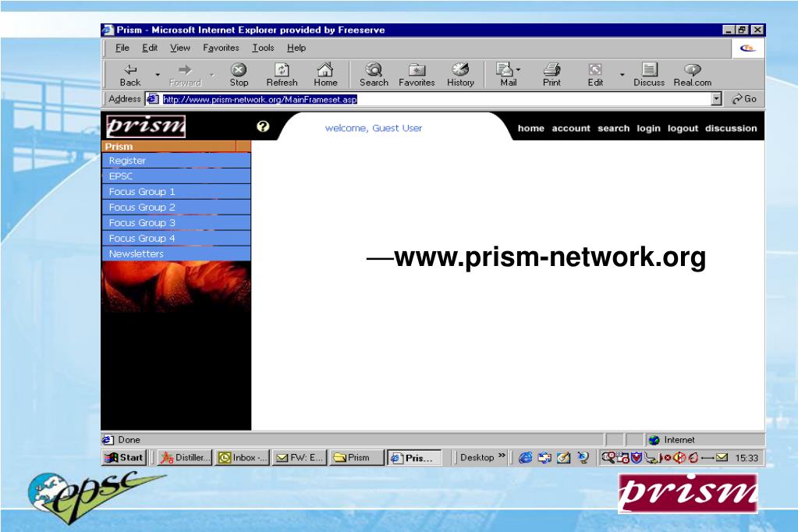Click the Windows Start button
798x532 pixels.
click(124, 458)
